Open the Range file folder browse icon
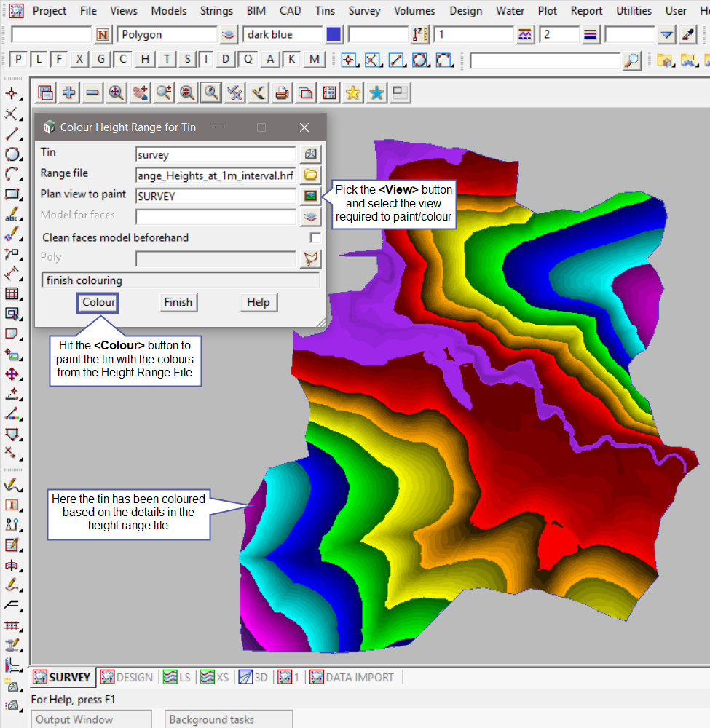710x728 pixels. pos(312,175)
